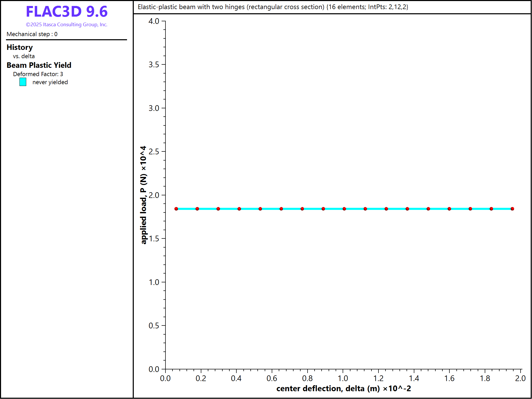This screenshot has width=532, height=399.
Task: Click the center deflection x-axis label
Action: (x=343, y=389)
